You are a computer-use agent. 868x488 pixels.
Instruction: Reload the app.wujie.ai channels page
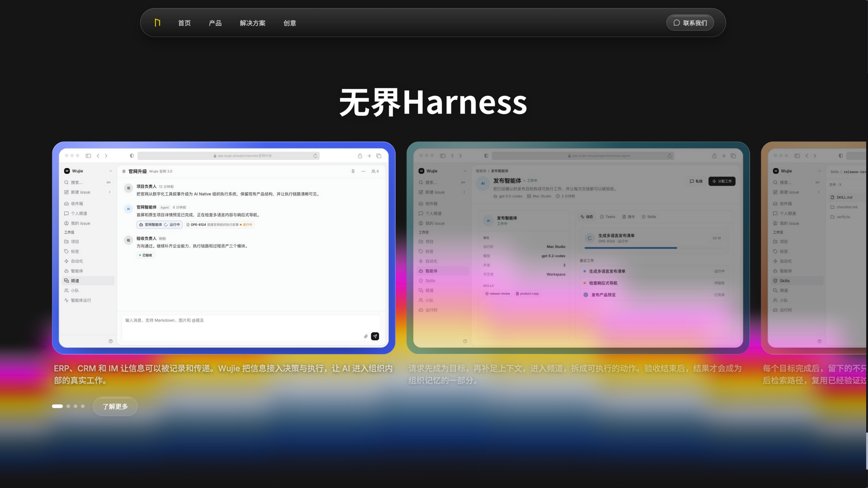click(x=315, y=156)
